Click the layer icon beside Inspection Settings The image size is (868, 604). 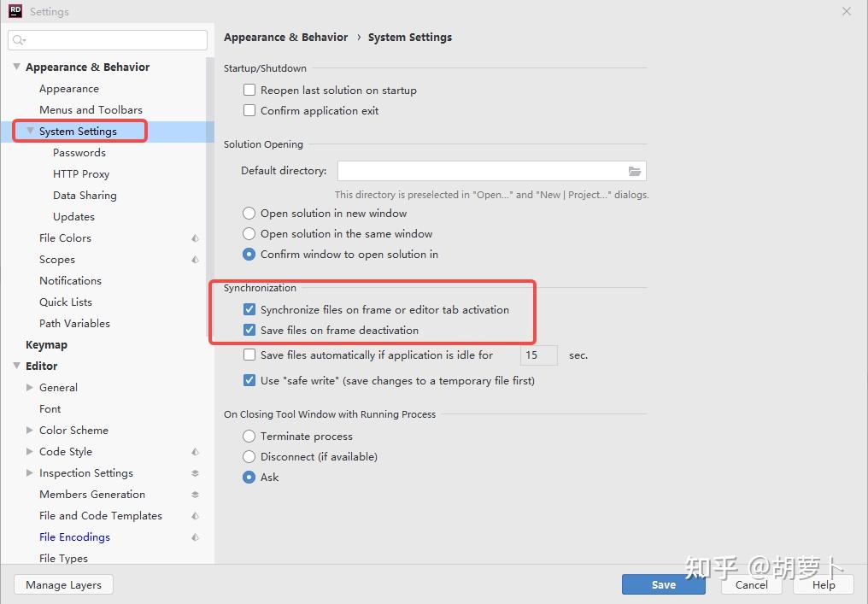click(x=195, y=473)
